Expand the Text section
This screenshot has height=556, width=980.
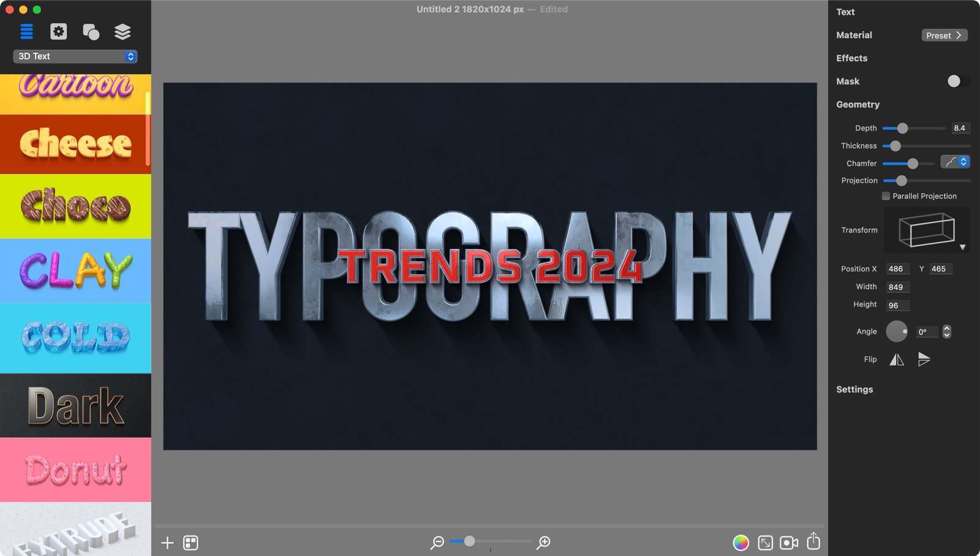(x=845, y=12)
